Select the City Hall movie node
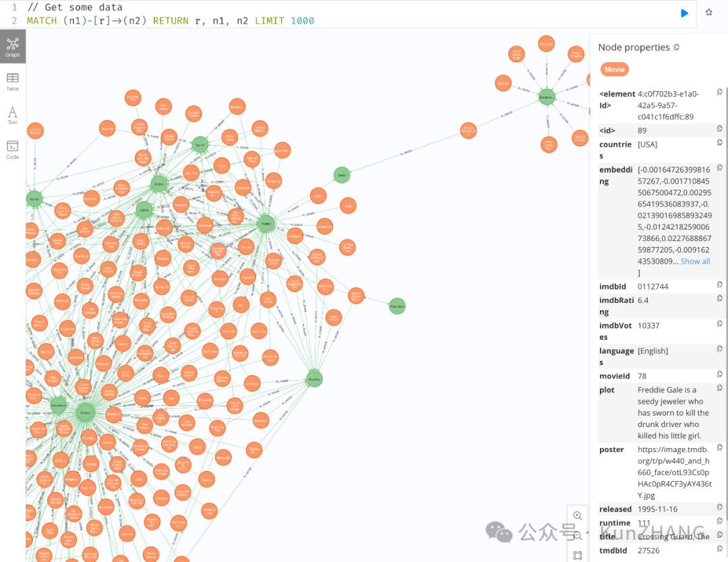 pos(229,331)
